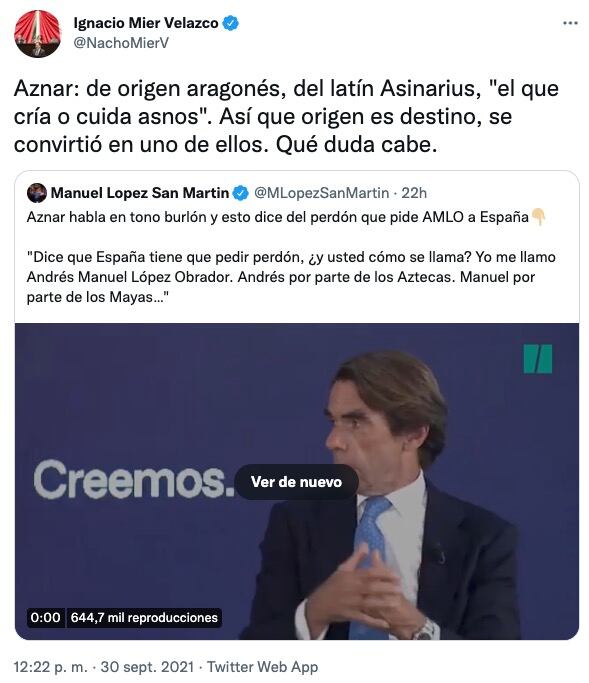Click the 'Ver de nuevo' replay button
589x683 pixels.
pyautogui.click(x=296, y=482)
